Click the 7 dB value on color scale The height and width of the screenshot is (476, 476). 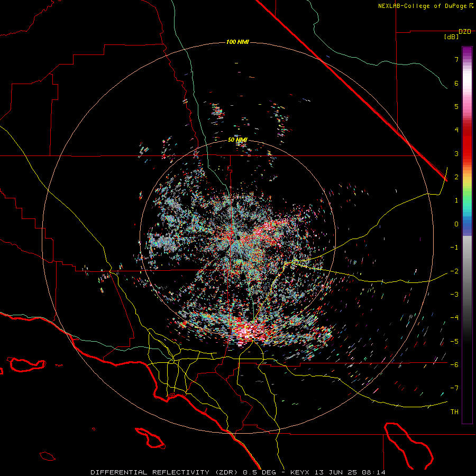tap(456, 59)
